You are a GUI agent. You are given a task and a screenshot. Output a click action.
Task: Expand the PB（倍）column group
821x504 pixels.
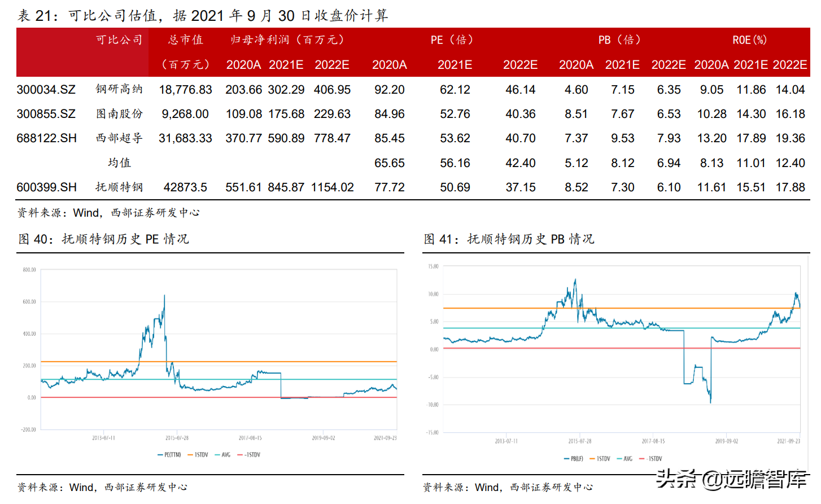[619, 40]
